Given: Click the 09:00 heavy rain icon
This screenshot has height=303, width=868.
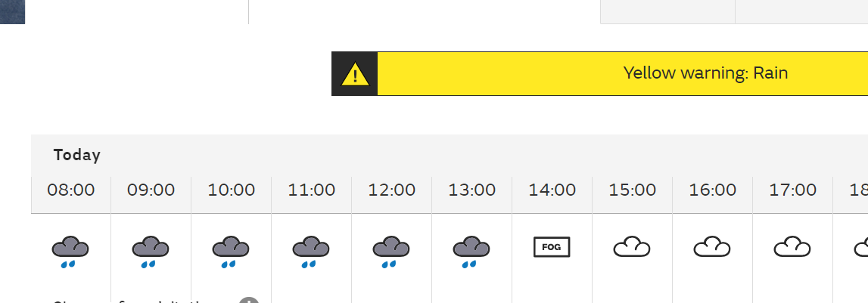Looking at the screenshot, I should click(x=151, y=252).
